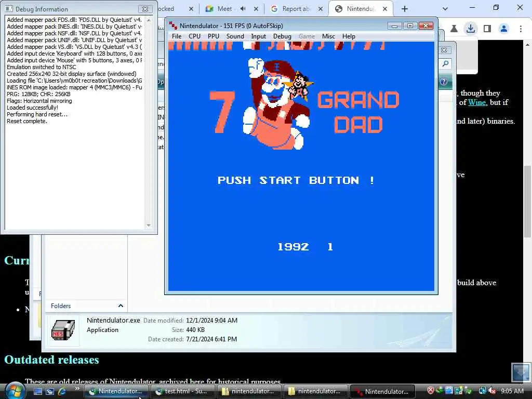Click the Date created value 7/21/2024 6:41 PM

pyautogui.click(x=211, y=339)
